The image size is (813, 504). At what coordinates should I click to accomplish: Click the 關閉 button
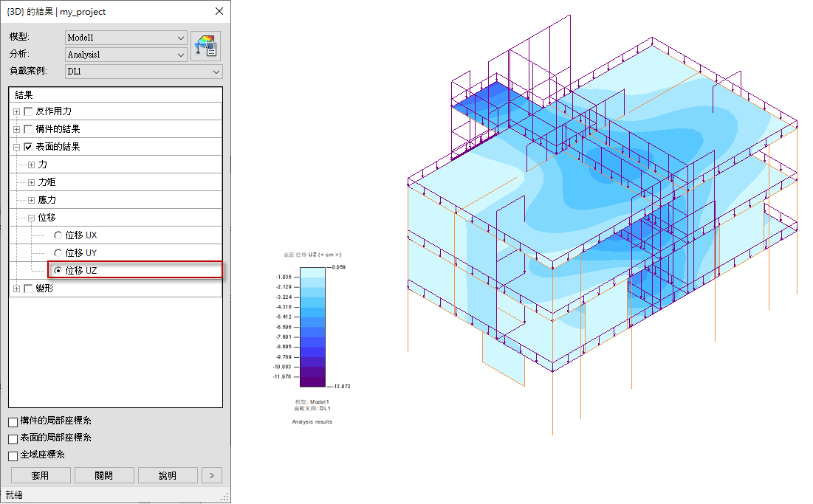[104, 475]
